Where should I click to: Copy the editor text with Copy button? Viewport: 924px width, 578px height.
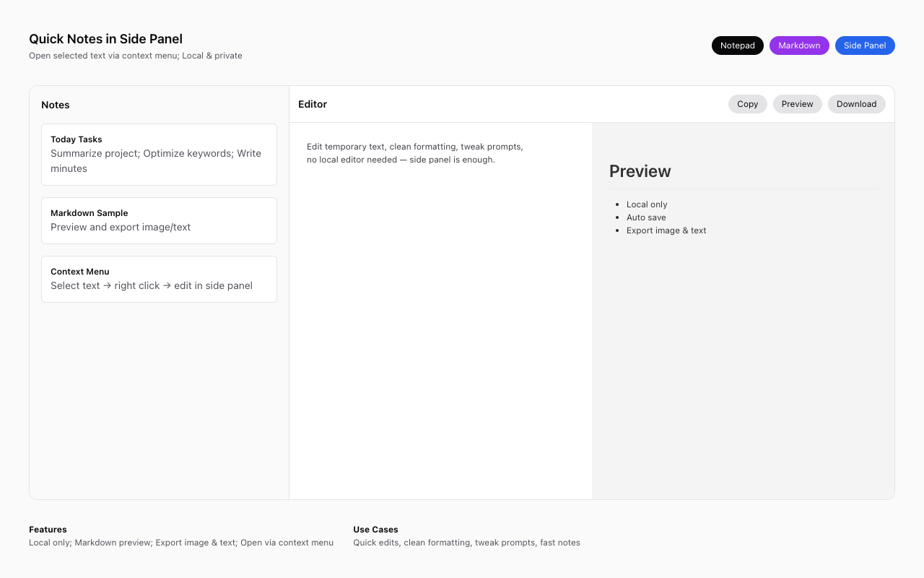(x=747, y=104)
